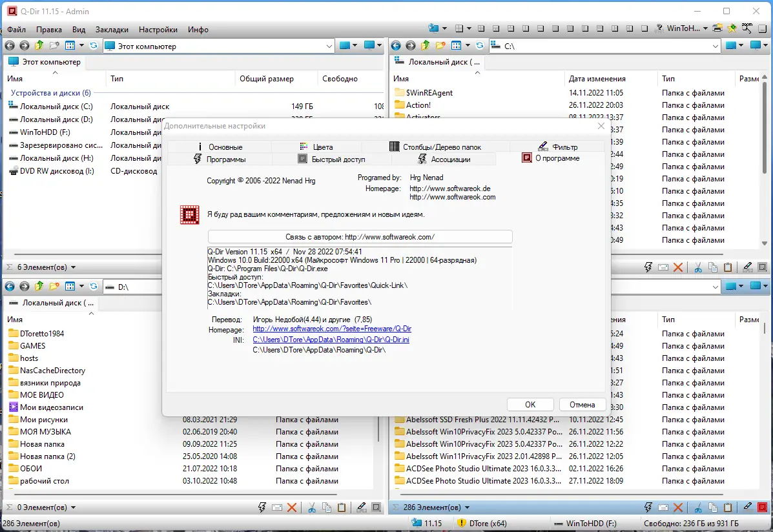This screenshot has height=532, width=773.
Task: Expand the 6 Элемент(ов) dropdown
Action: 74,267
